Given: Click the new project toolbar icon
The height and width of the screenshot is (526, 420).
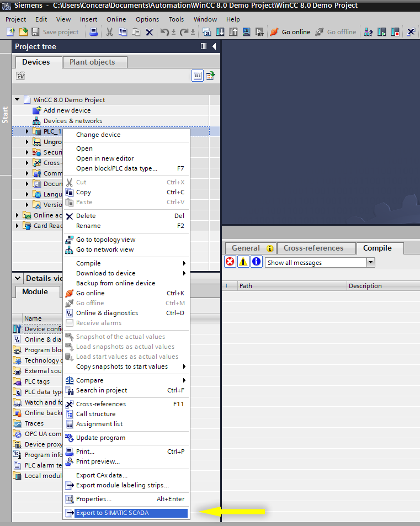Looking at the screenshot, I should click(x=11, y=32).
